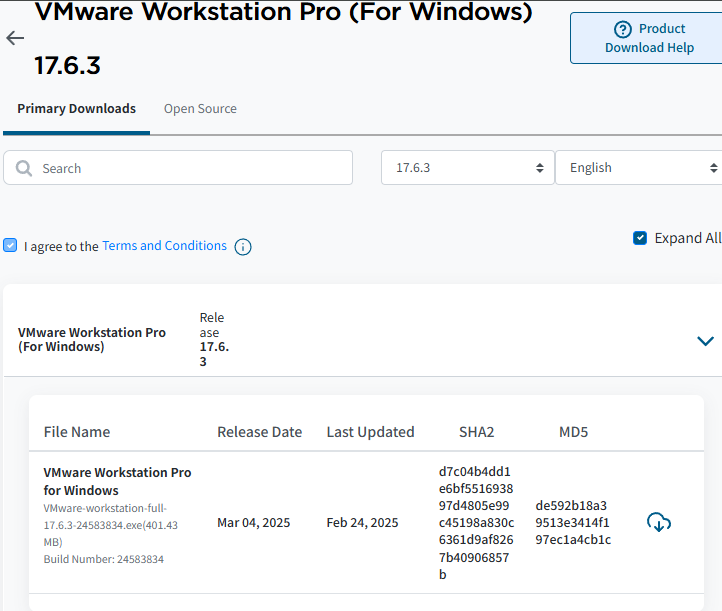The width and height of the screenshot is (722, 611).
Task: Open Terms and Conditions info icon
Action: coord(243,247)
